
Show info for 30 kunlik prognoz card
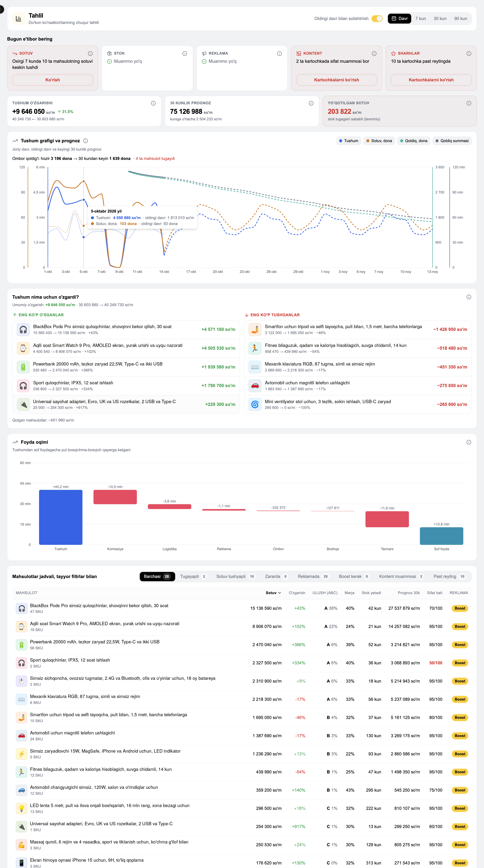point(311,103)
